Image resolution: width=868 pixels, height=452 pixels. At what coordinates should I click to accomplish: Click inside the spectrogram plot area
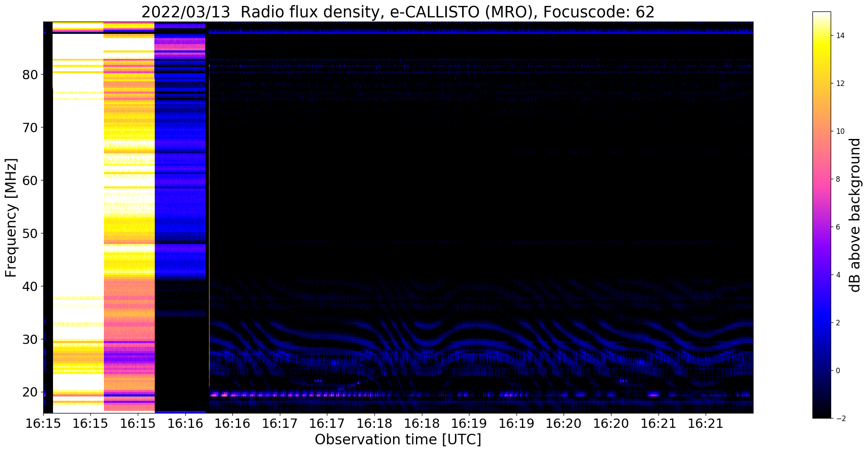tap(398, 217)
